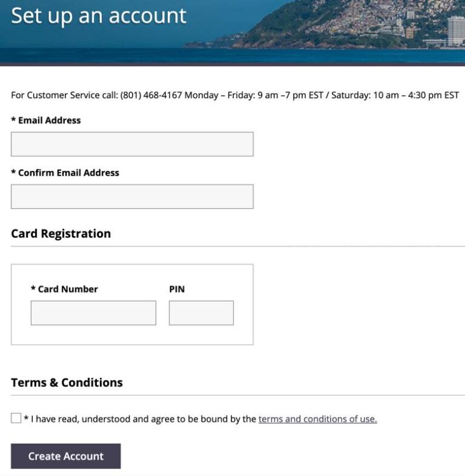Image resolution: width=465 pixels, height=476 pixels.
Task: Click the 'Terms & Conditions' section heading
Action: (67, 383)
